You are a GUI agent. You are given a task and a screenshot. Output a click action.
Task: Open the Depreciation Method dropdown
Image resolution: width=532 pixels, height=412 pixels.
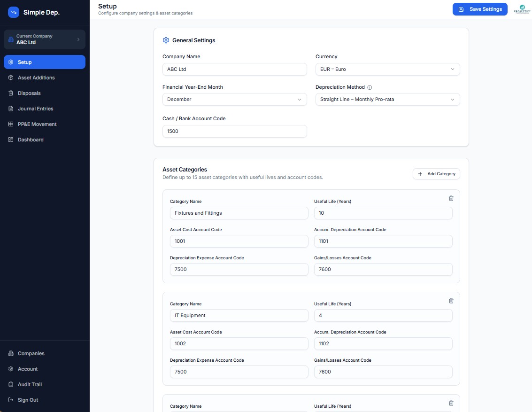pyautogui.click(x=387, y=100)
